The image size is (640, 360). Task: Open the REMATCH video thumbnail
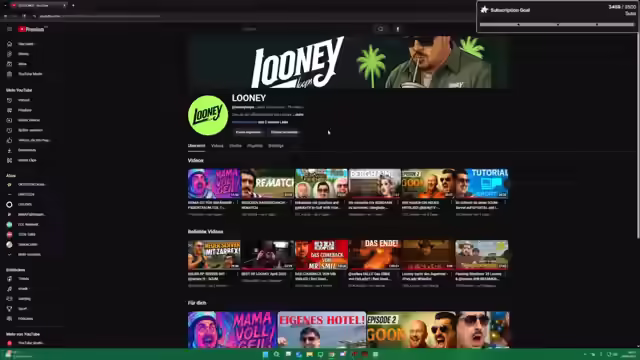click(267, 184)
